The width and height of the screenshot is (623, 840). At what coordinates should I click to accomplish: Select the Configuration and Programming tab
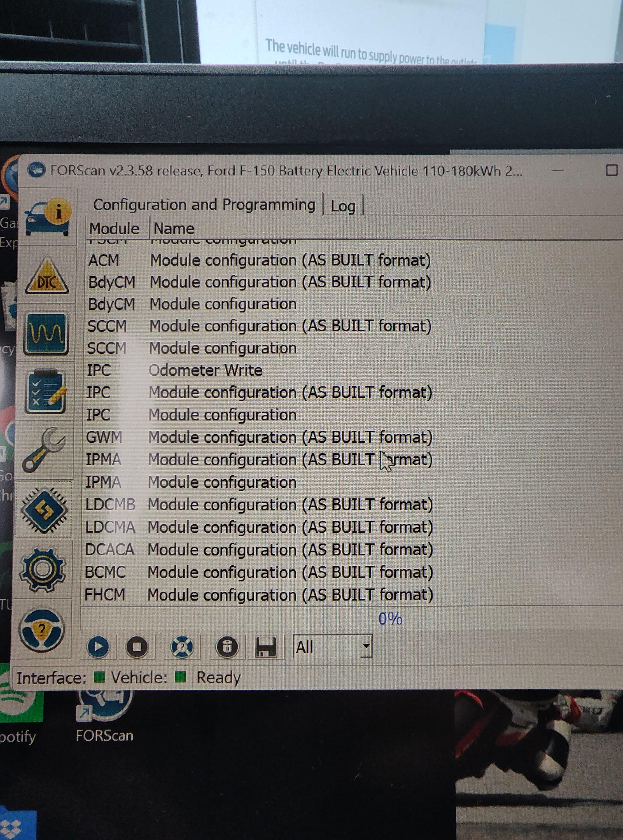(204, 205)
